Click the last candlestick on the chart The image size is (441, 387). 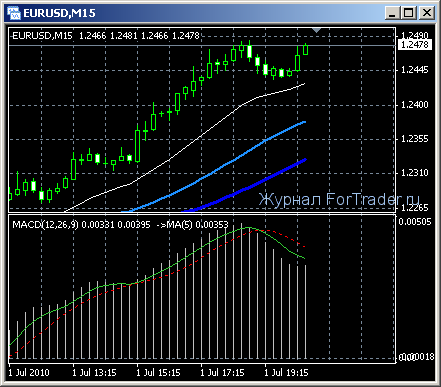point(306,49)
